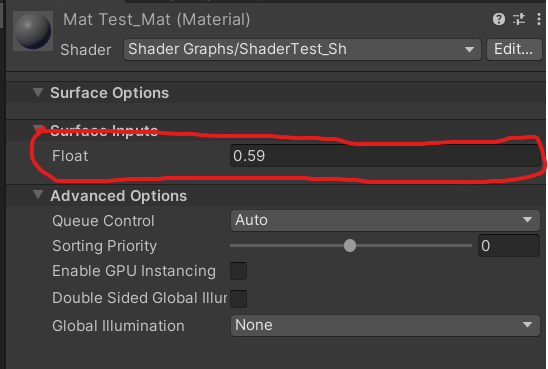Click the Float property label
The width and height of the screenshot is (548, 369).
70,156
